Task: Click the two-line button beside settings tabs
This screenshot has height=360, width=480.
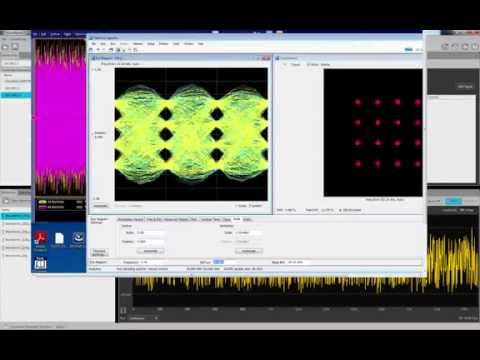Action: coord(99,252)
